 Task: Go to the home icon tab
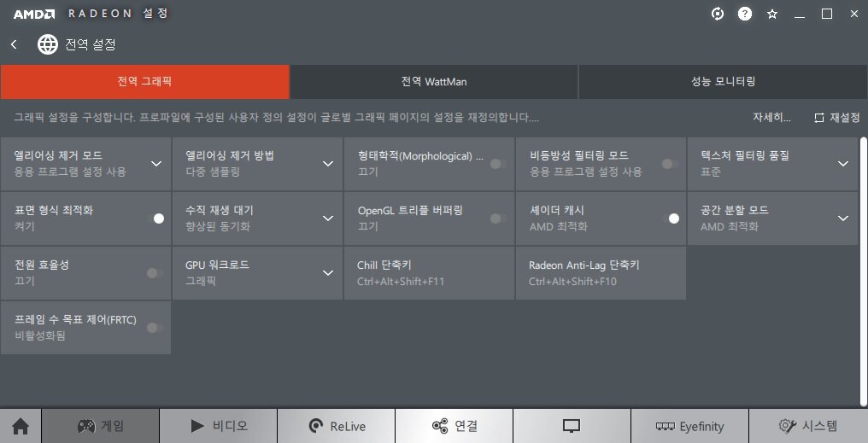click(21, 426)
